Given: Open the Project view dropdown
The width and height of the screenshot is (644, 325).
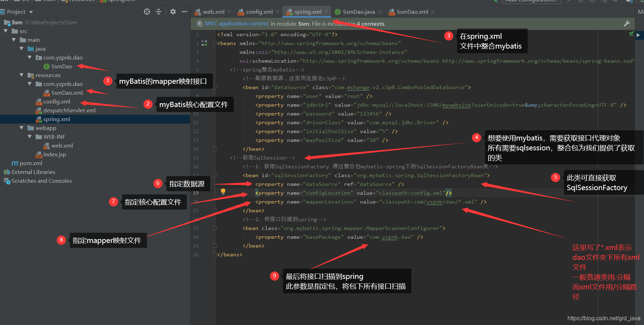Looking at the screenshot, I should click(31, 12).
